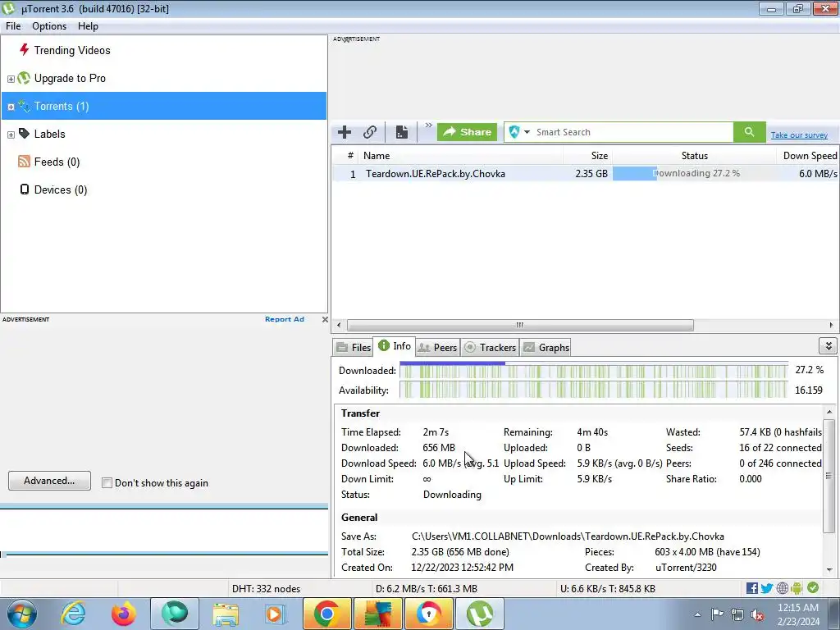This screenshot has width=840, height=630.
Task: Sort by the Name column header
Action: tap(461, 156)
